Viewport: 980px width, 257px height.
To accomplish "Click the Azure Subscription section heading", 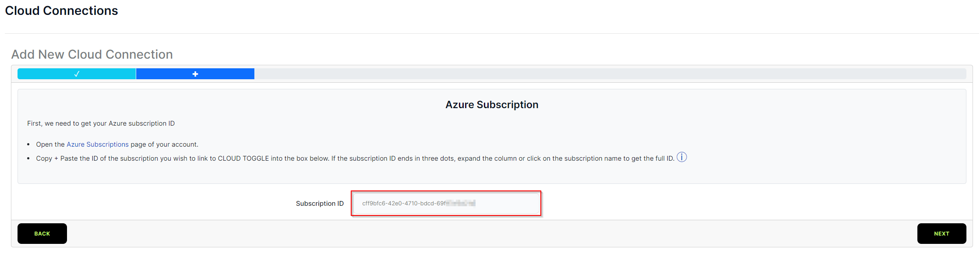I will pyautogui.click(x=492, y=105).
